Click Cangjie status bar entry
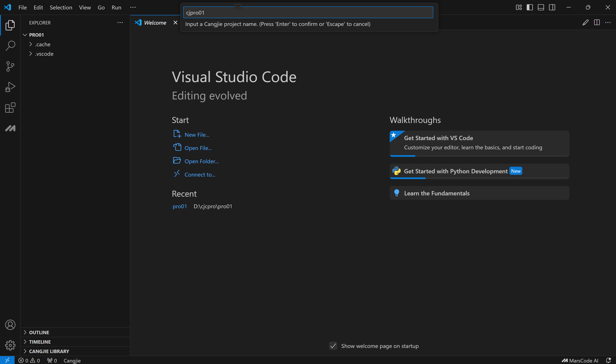 click(72, 360)
